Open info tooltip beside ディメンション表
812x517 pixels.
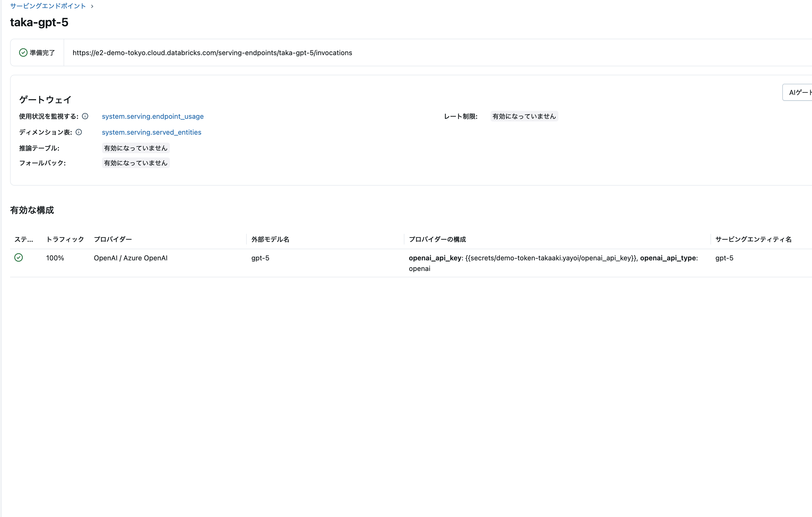tap(79, 132)
